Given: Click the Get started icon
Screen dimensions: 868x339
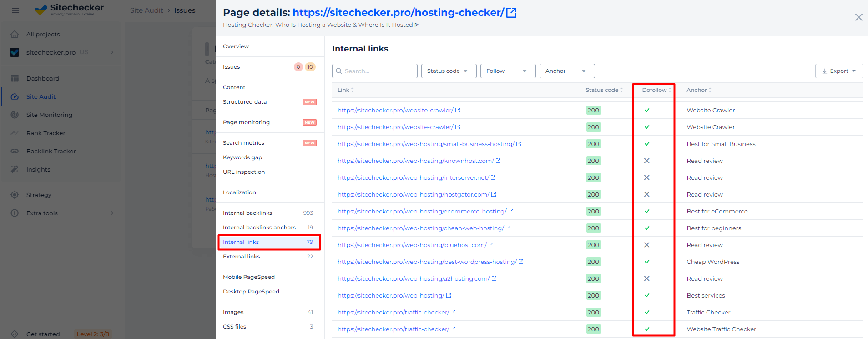Looking at the screenshot, I should tap(15, 334).
